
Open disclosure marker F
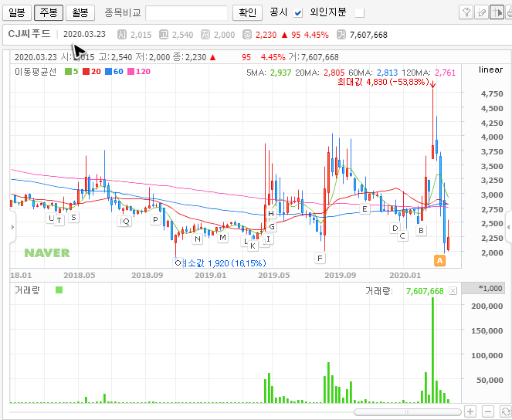pyautogui.click(x=320, y=258)
